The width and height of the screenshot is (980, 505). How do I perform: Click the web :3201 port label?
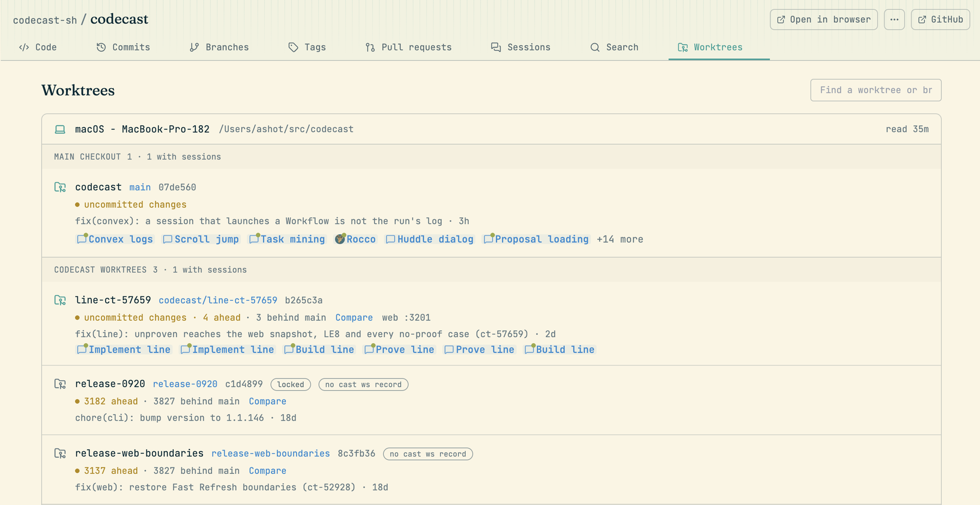coord(406,318)
